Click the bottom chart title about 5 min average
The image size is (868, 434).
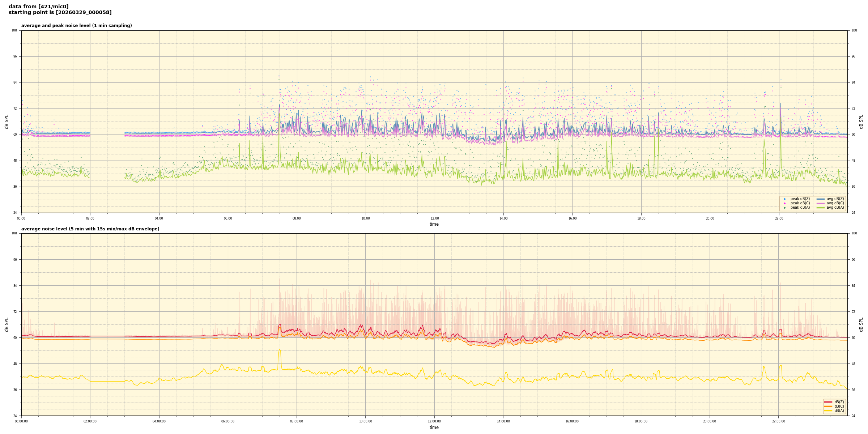pos(90,229)
